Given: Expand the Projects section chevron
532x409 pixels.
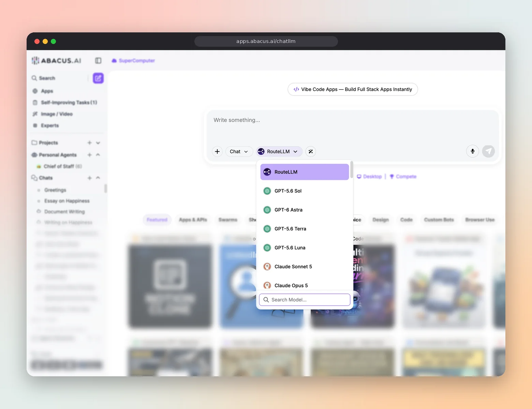Looking at the screenshot, I should (98, 143).
